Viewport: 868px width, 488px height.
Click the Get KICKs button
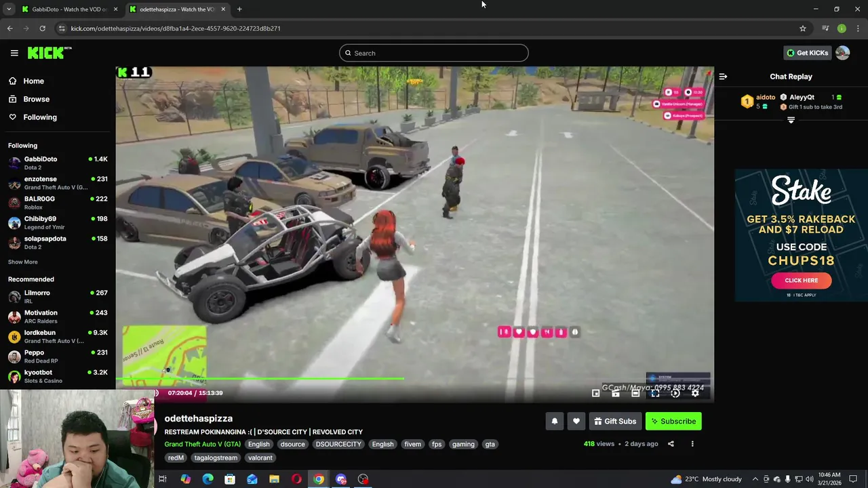[x=807, y=53]
